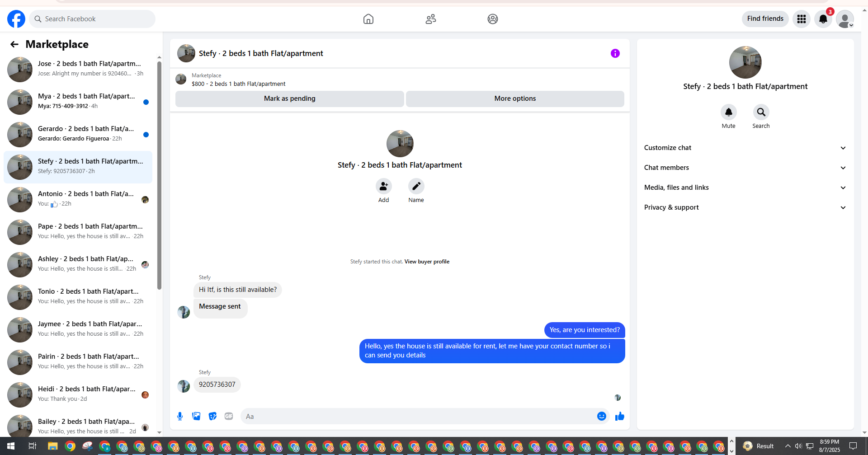Choose a GIF
This screenshot has width=868, height=455.
tap(229, 416)
